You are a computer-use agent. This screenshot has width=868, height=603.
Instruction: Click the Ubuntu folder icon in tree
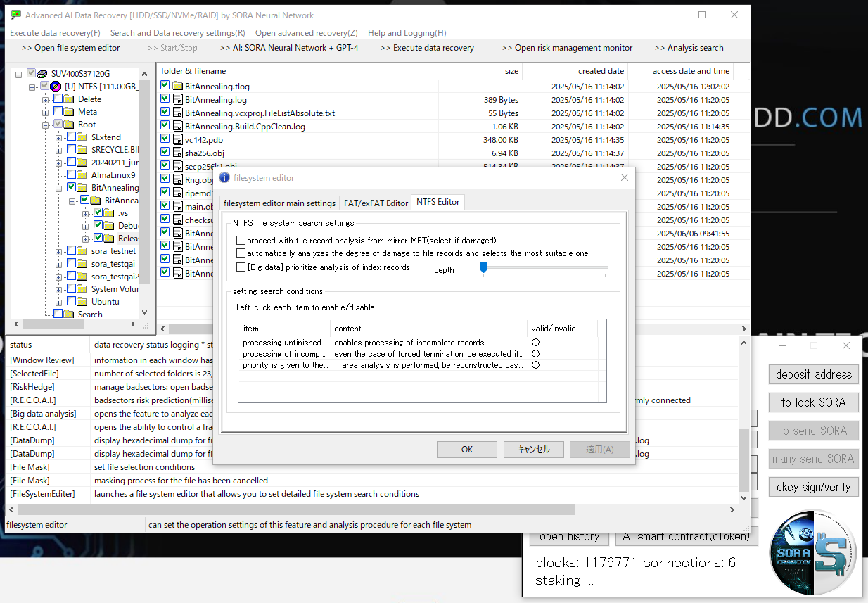82,302
